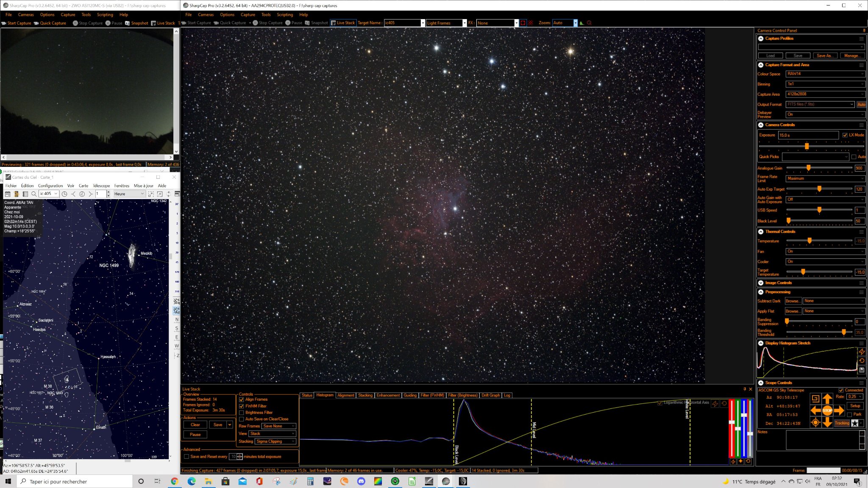The width and height of the screenshot is (868, 488).
Task: Enable Save and Reset every checkbox
Action: pos(186,457)
